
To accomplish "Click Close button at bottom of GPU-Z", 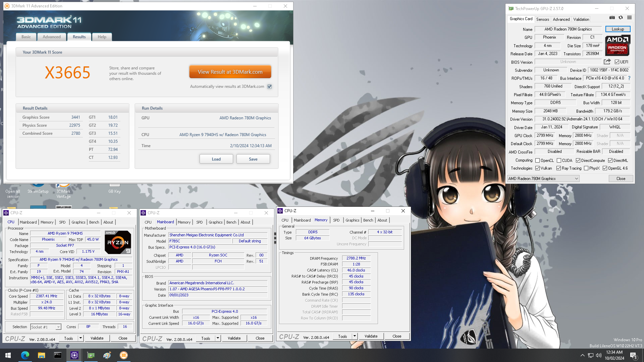I will pyautogui.click(x=621, y=179).
